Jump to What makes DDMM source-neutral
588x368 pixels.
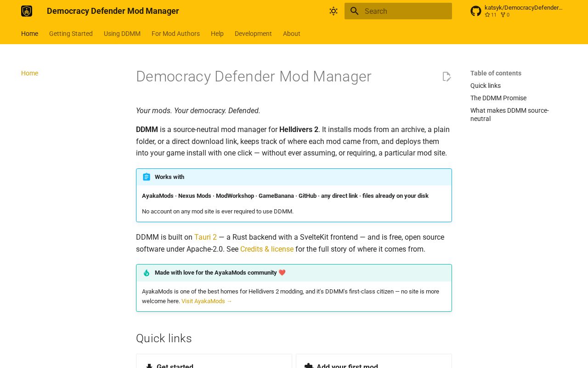click(x=509, y=115)
